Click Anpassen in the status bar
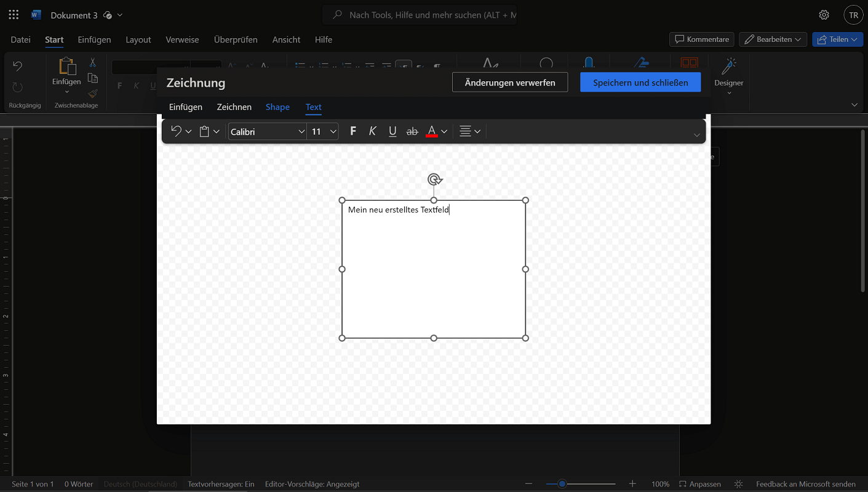 click(699, 484)
